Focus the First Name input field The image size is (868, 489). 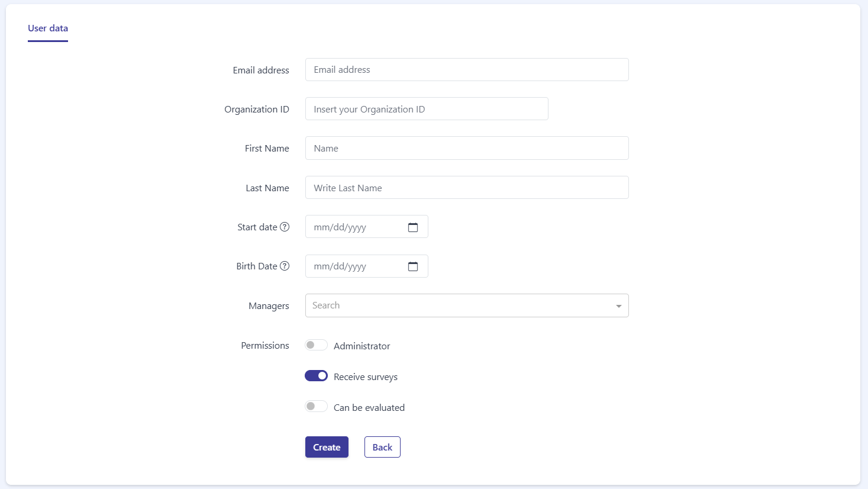(x=467, y=148)
